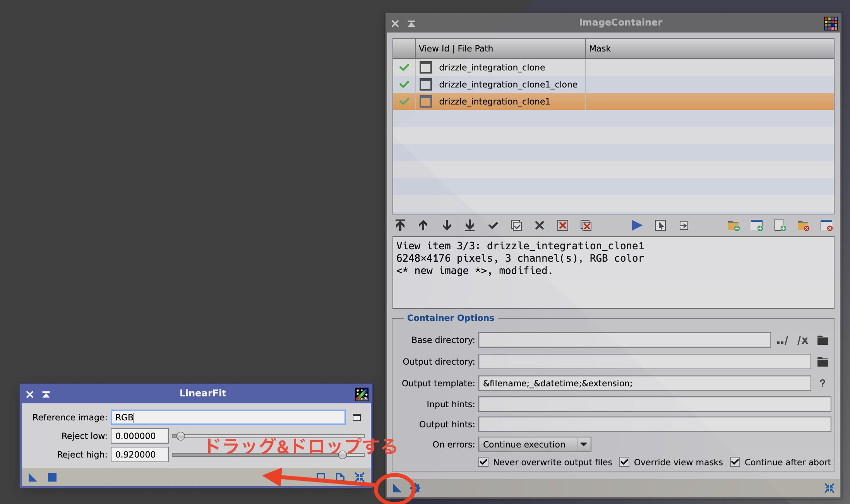Click the move item down arrow
This screenshot has width=850, height=504.
pos(447,225)
